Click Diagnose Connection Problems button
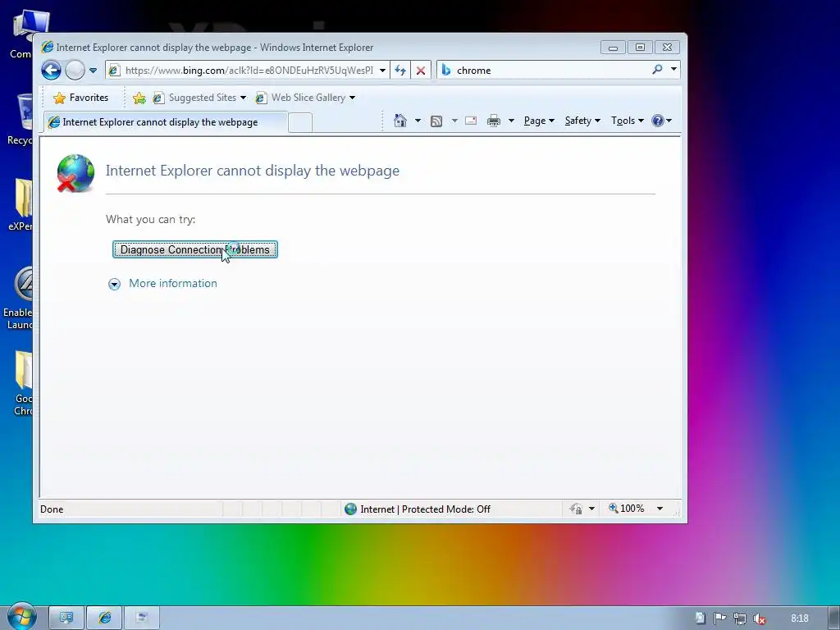Image resolution: width=840 pixels, height=630 pixels. pos(195,249)
